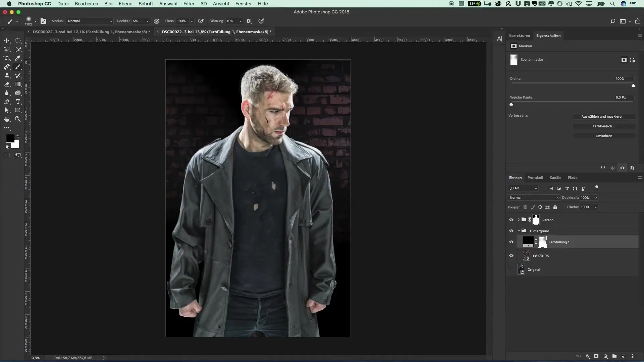Open the brush preset picker
This screenshot has width=644, height=362.
click(x=35, y=21)
